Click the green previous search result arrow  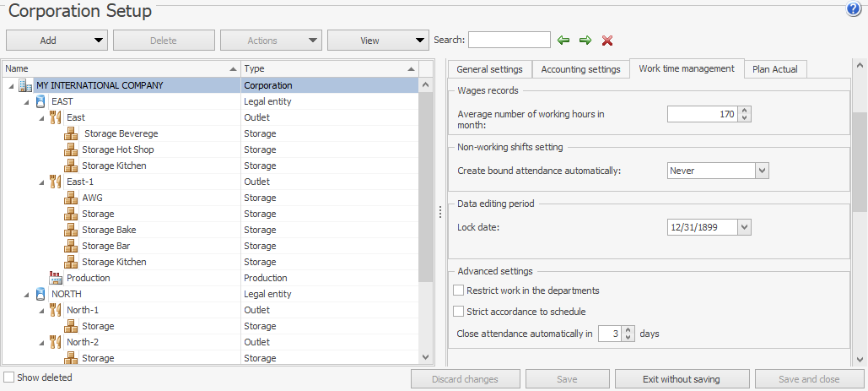(x=563, y=41)
